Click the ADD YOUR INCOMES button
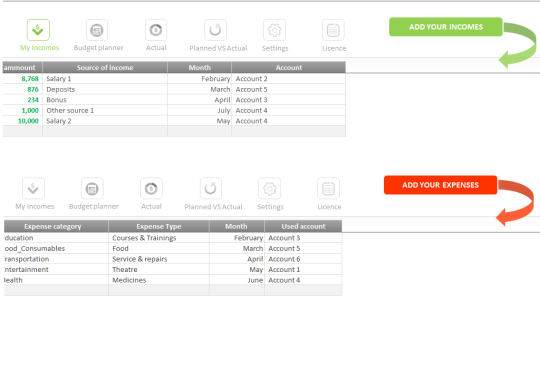Image resolution: width=540 pixels, height=390 pixels. (446, 27)
